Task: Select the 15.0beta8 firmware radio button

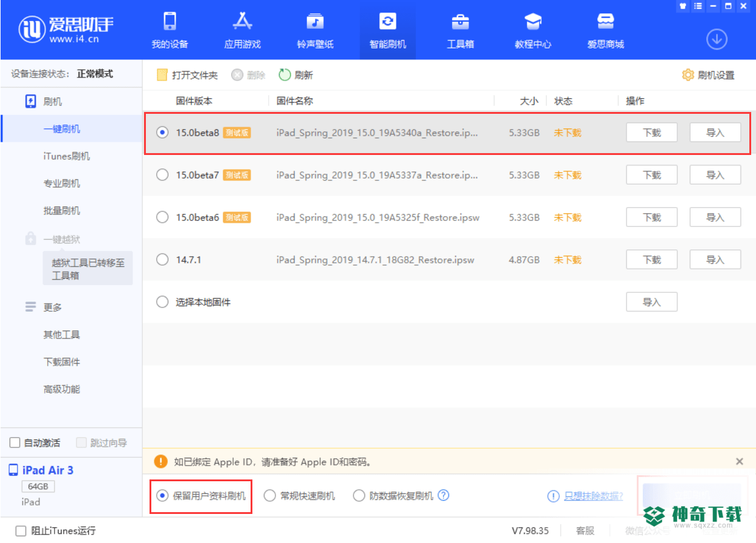Action: 162,133
